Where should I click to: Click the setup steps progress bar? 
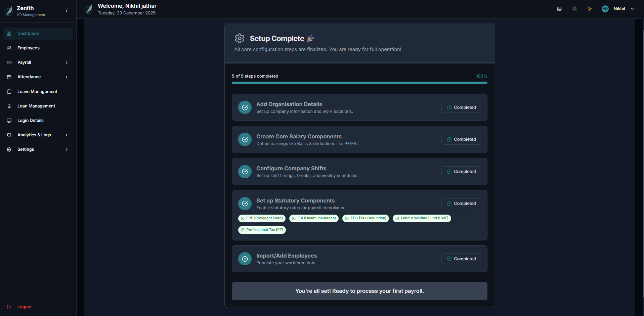point(359,83)
